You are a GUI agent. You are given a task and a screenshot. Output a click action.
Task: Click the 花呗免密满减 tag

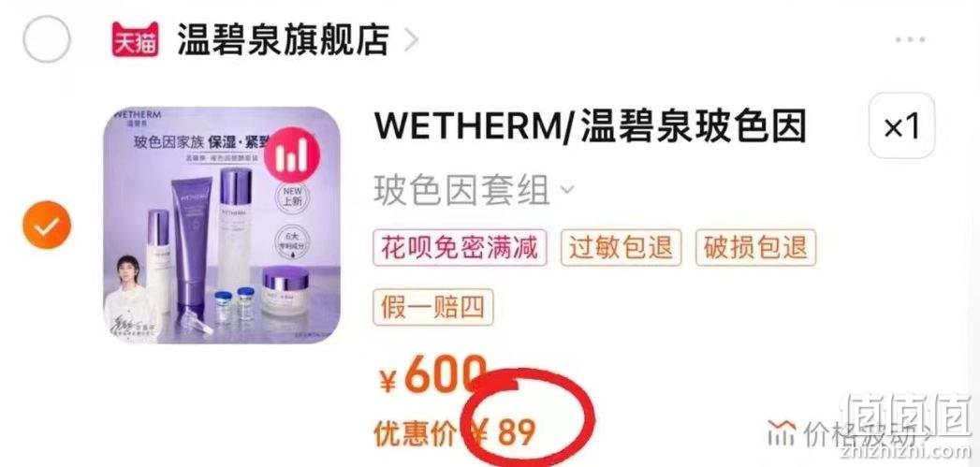460,248
